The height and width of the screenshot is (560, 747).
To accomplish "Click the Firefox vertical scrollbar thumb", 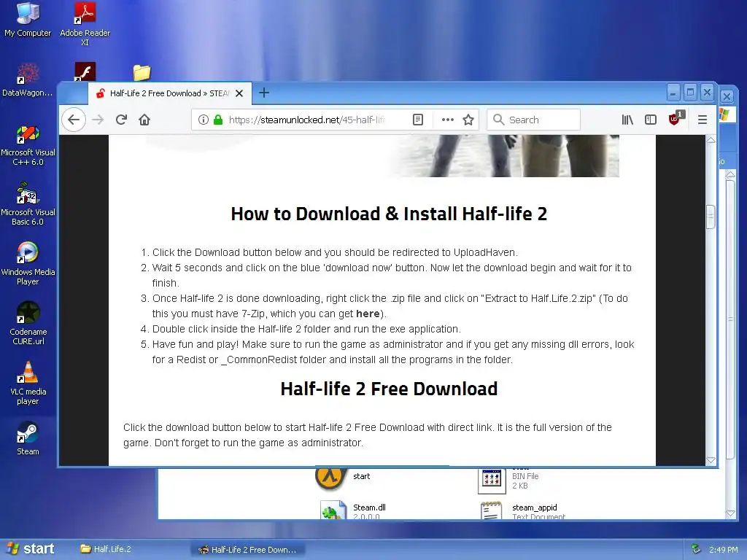I will click(711, 217).
